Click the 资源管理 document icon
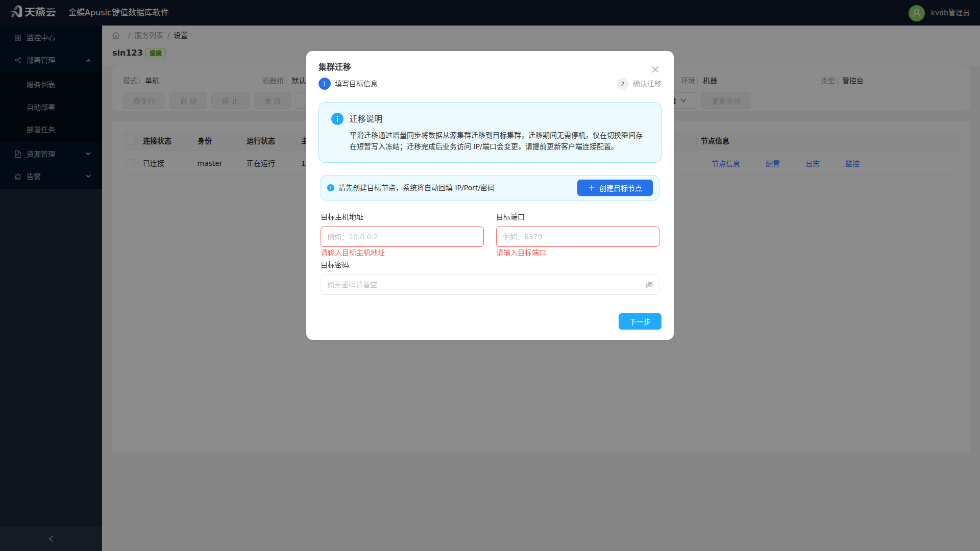 pyautogui.click(x=18, y=154)
